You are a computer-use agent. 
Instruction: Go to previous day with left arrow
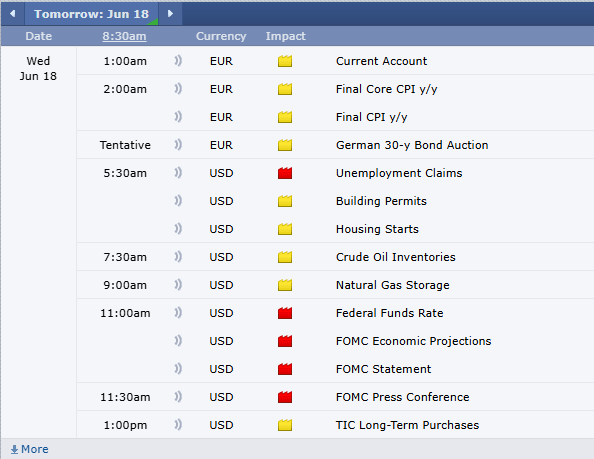coord(13,14)
